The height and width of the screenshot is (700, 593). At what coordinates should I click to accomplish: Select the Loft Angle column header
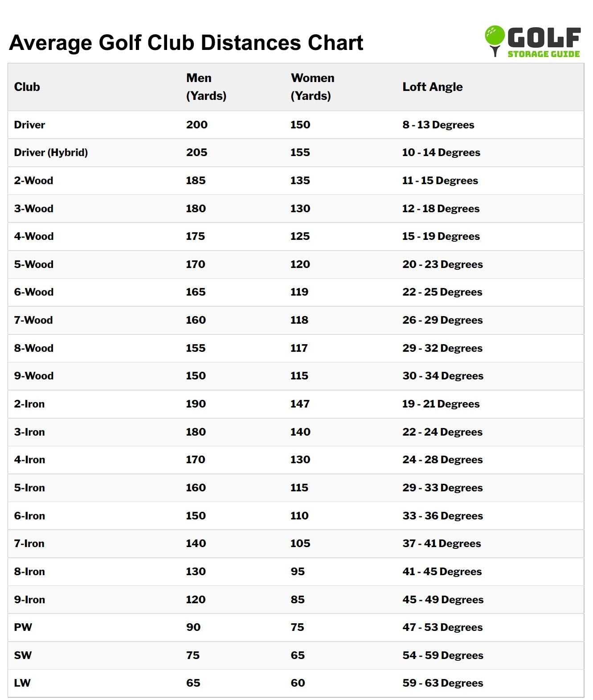[432, 87]
